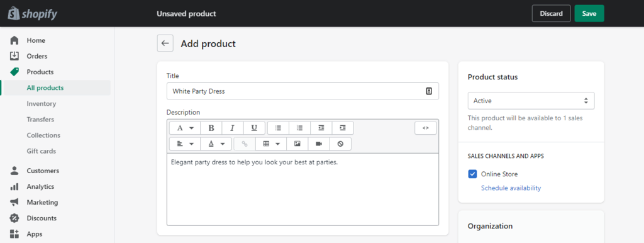Screen dimensions: 644x243
Task: Go back with the arrow button
Action: pos(165,43)
